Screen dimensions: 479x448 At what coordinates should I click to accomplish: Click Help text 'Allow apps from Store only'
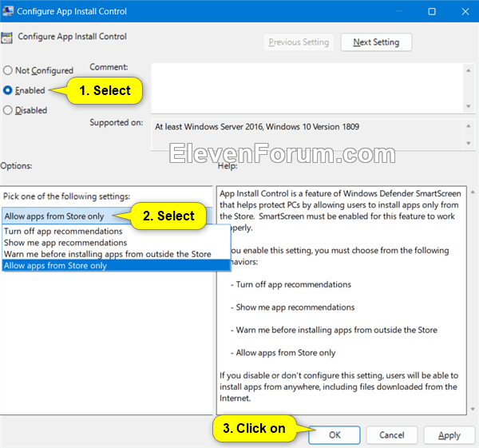(x=286, y=353)
